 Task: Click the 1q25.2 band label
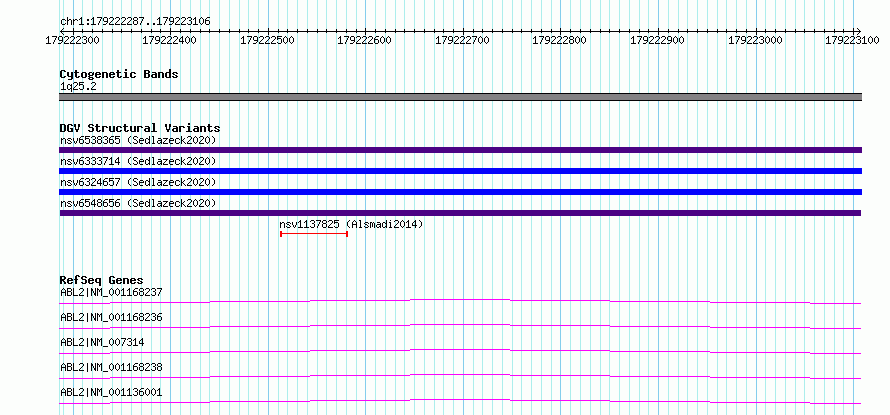point(76,86)
